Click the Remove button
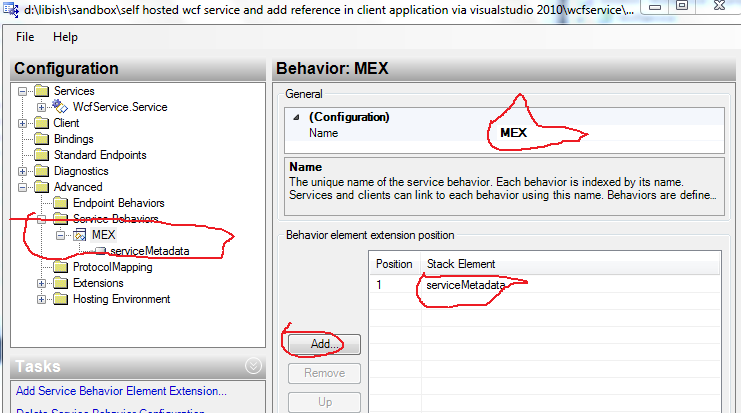Screen dimensions: 741x413 (x=324, y=373)
